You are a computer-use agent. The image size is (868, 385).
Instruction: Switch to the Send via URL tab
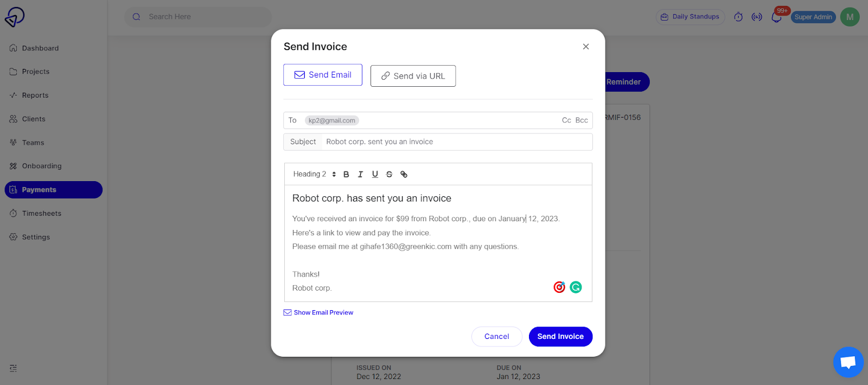[x=413, y=76]
